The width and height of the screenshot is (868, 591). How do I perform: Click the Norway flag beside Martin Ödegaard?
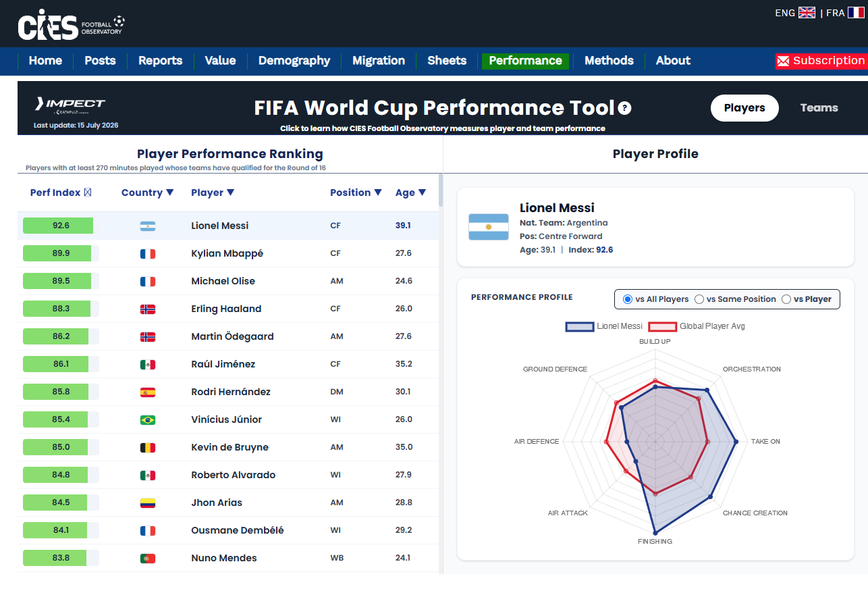coord(147,336)
